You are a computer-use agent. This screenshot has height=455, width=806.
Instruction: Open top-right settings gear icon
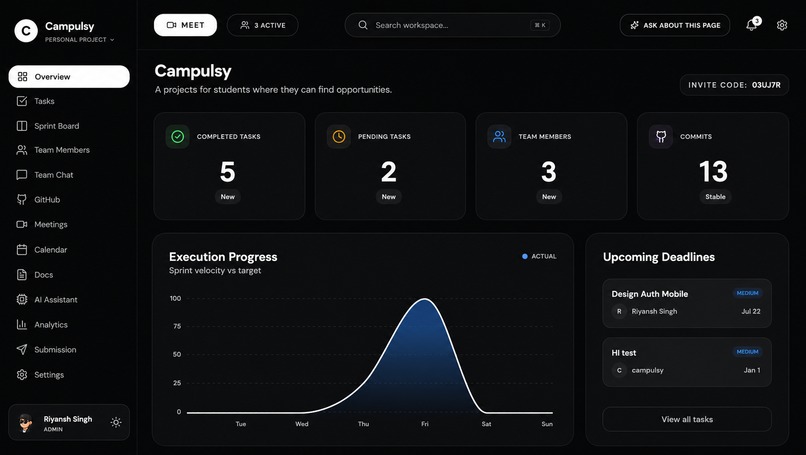pyautogui.click(x=782, y=25)
